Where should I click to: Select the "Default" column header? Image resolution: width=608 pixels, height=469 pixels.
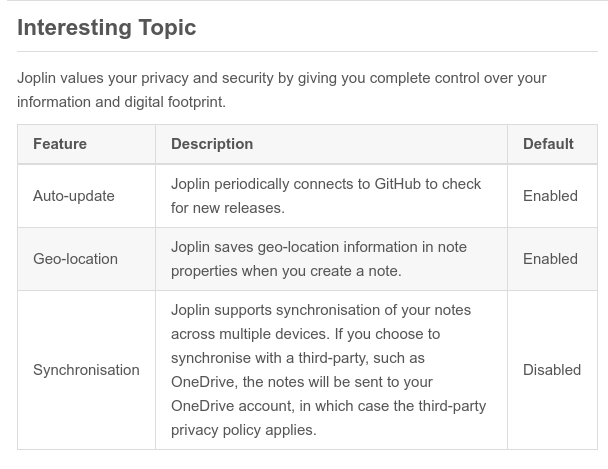(548, 144)
